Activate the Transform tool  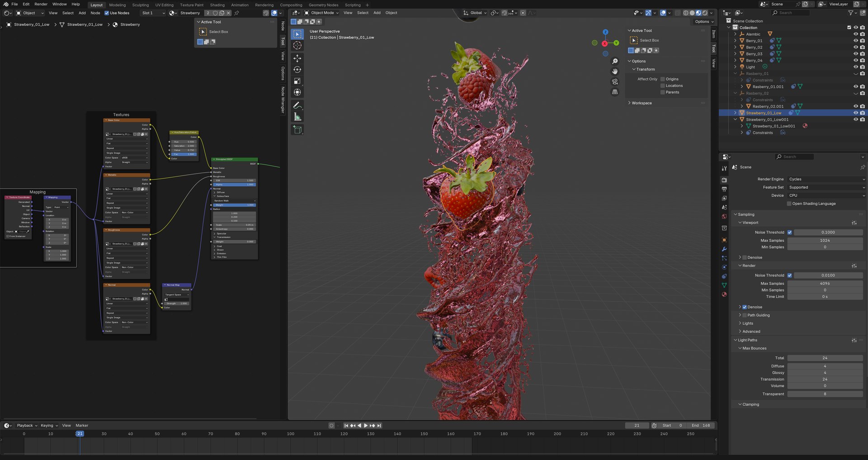297,92
